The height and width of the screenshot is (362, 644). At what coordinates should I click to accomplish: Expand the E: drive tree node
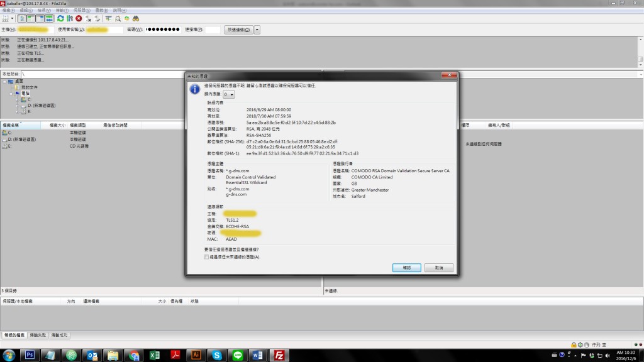17,112
